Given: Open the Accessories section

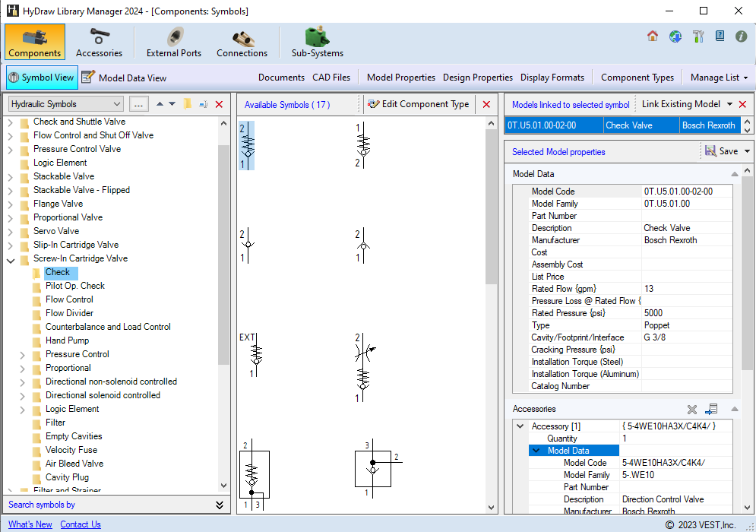Looking at the screenshot, I should coord(99,43).
